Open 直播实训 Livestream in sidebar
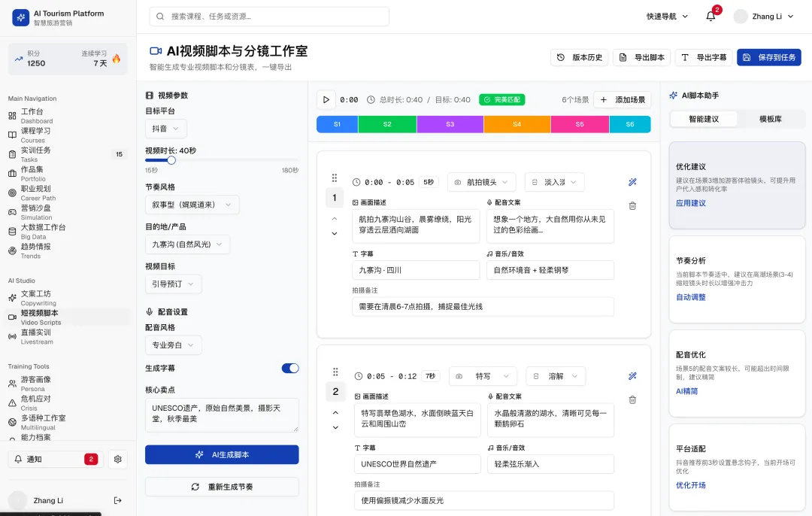This screenshot has height=516, width=812. pos(68,337)
